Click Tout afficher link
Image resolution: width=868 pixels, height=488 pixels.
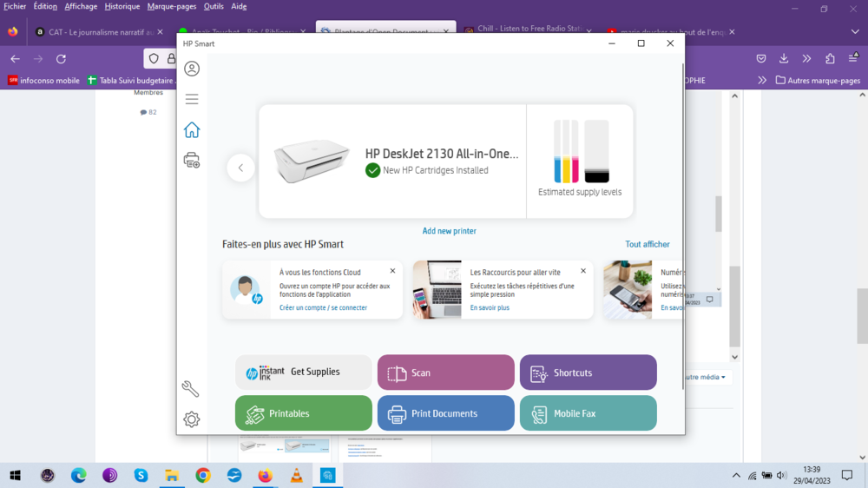tap(648, 245)
